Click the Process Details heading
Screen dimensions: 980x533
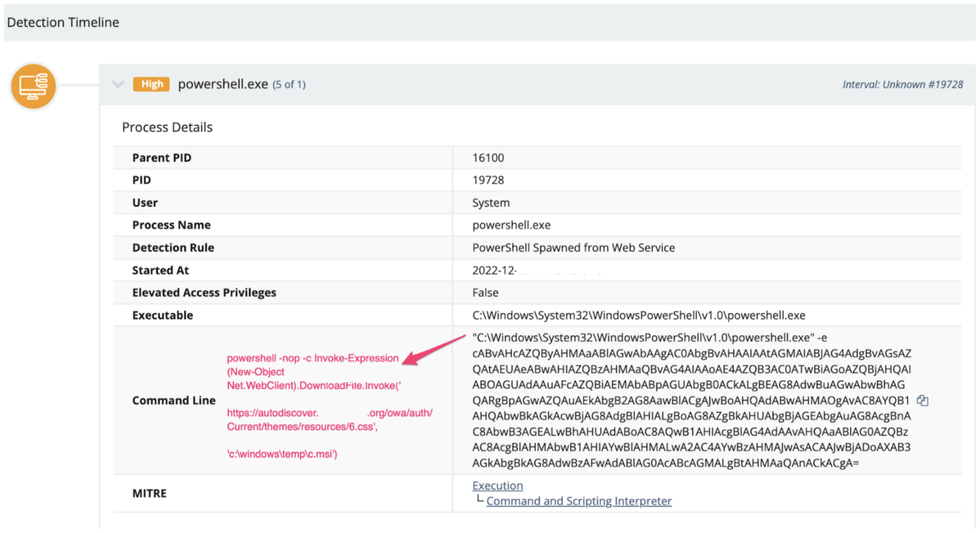(167, 127)
